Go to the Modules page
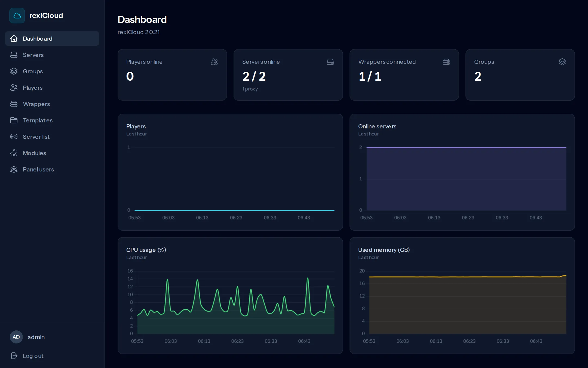This screenshot has width=588, height=368. click(52, 153)
